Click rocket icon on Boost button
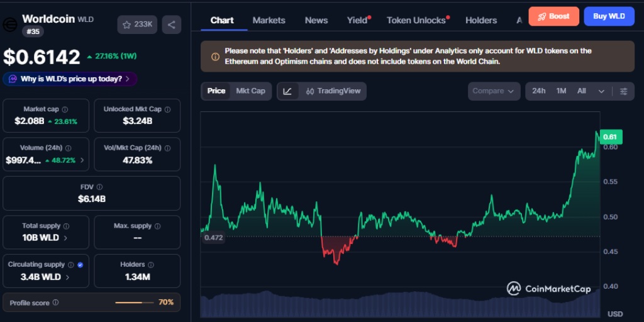Image resolution: width=644 pixels, height=322 pixels. click(x=541, y=16)
